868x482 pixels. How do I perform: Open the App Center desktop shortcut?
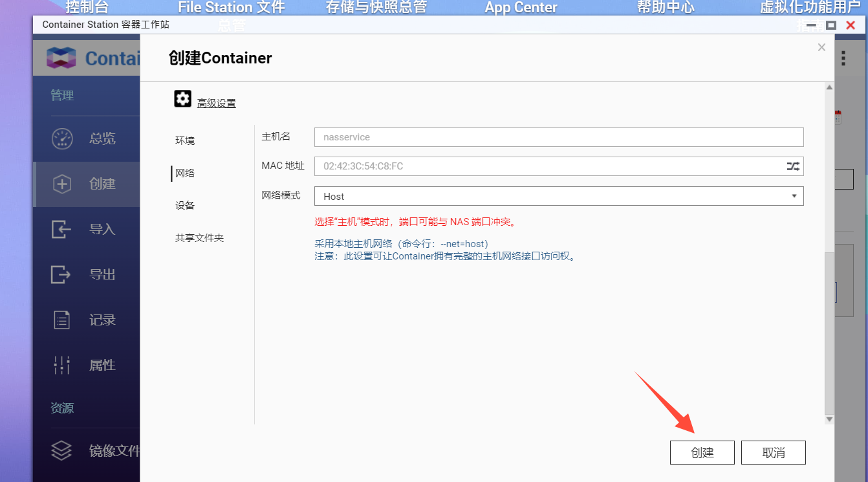point(521,8)
